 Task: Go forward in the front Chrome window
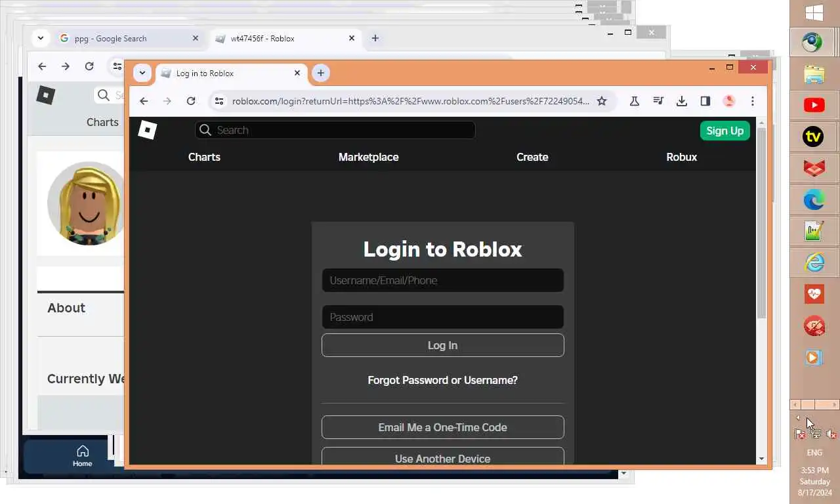coord(167,101)
